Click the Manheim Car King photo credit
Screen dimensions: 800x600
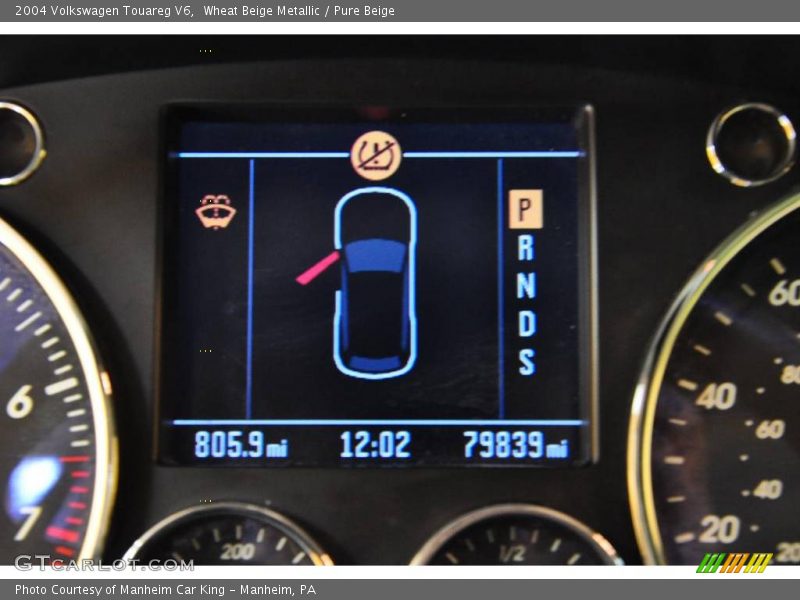click(165, 590)
